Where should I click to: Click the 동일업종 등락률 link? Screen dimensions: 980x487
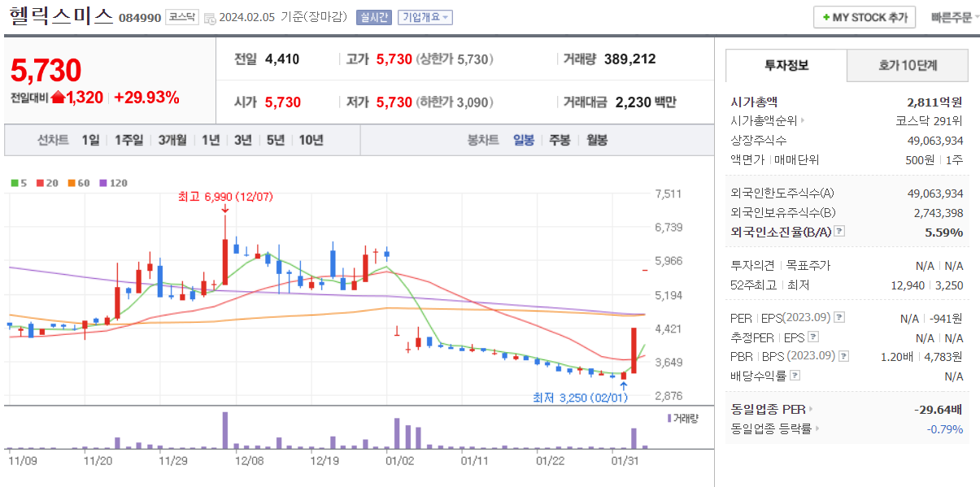tap(775, 428)
